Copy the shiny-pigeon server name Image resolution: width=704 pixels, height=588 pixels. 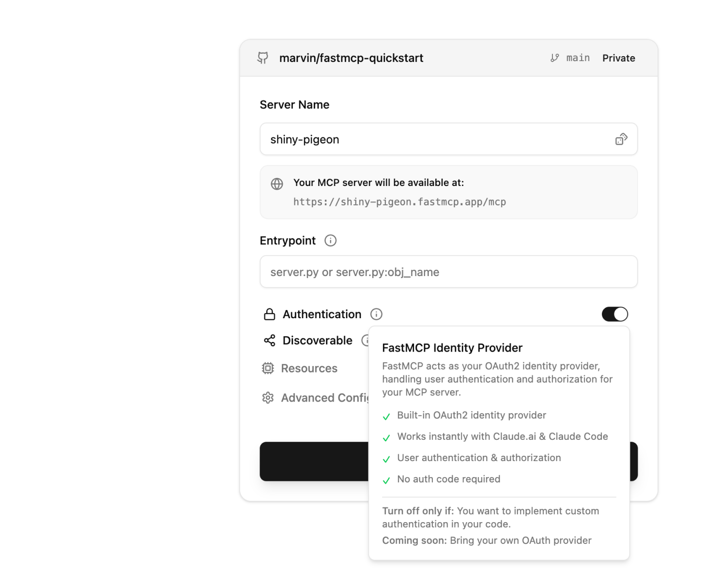point(622,139)
